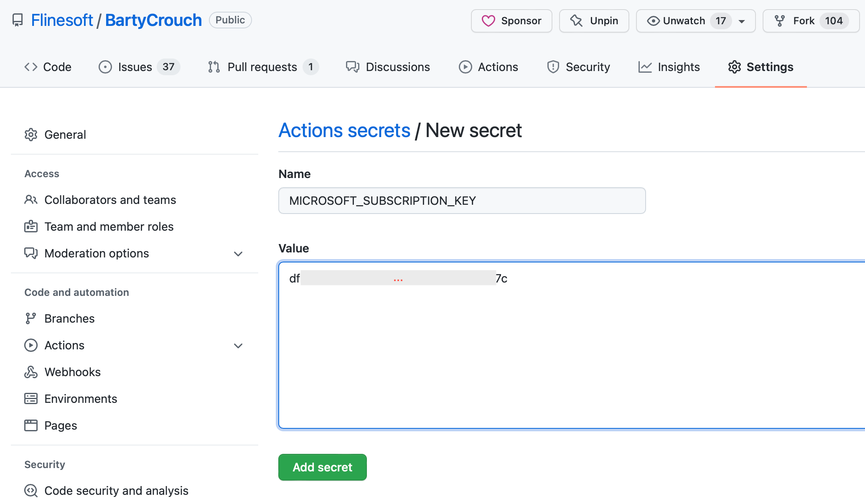Screen dimensions: 865x504
Task: Select the Settings tab
Action: point(761,67)
